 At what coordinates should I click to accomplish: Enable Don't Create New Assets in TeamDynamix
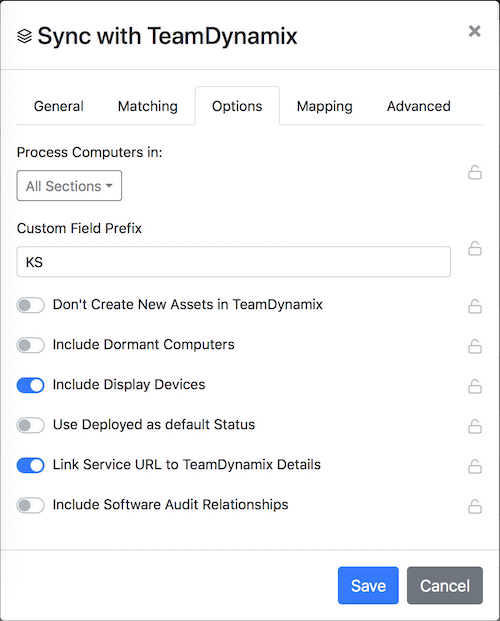point(31,305)
